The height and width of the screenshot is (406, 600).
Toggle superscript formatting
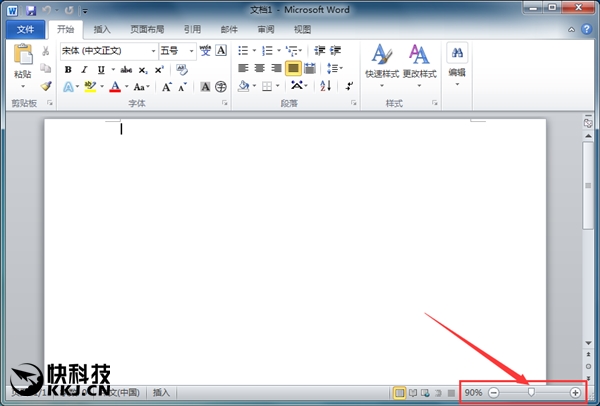click(x=159, y=70)
